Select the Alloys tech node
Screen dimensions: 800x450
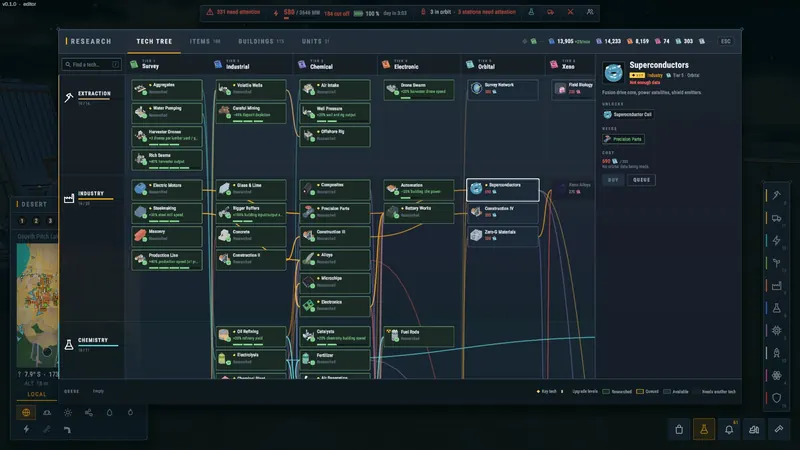pyautogui.click(x=335, y=259)
